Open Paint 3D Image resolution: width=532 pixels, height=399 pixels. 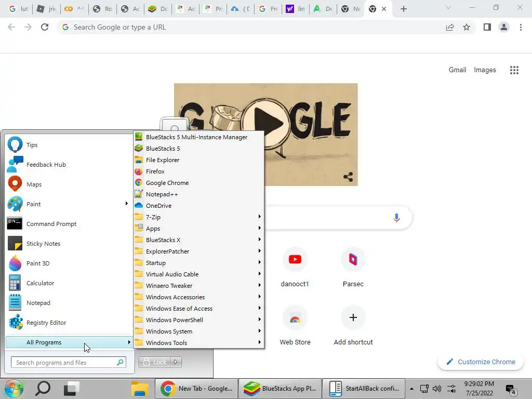tap(68, 263)
